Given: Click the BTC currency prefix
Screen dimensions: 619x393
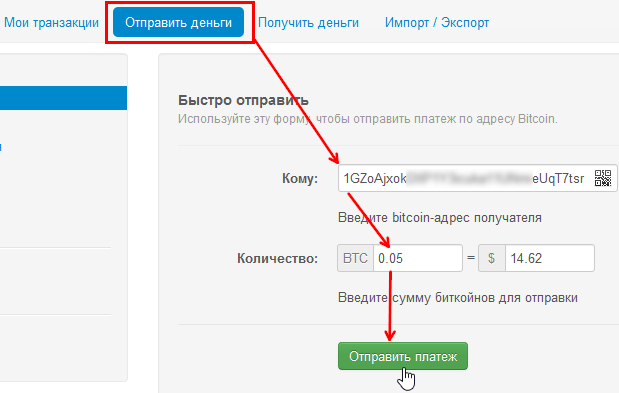Looking at the screenshot, I should coord(355,258).
